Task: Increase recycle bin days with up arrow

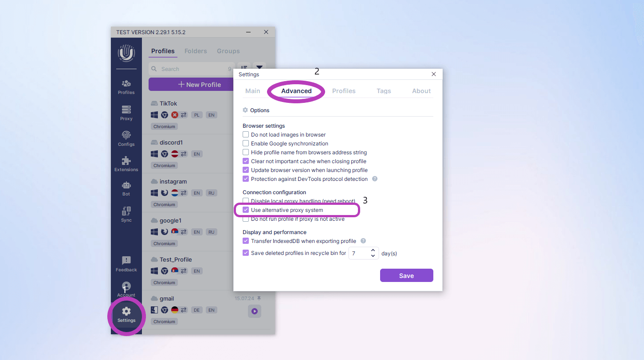Action: tap(373, 250)
